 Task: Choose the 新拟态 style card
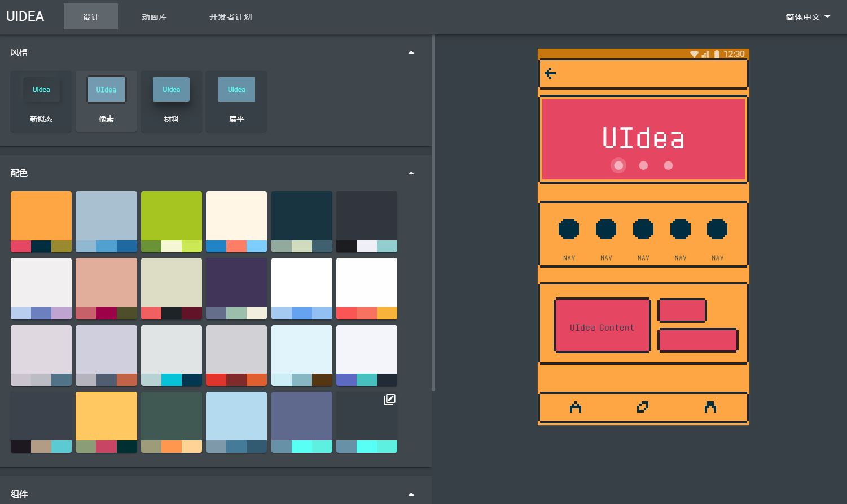tap(41, 101)
